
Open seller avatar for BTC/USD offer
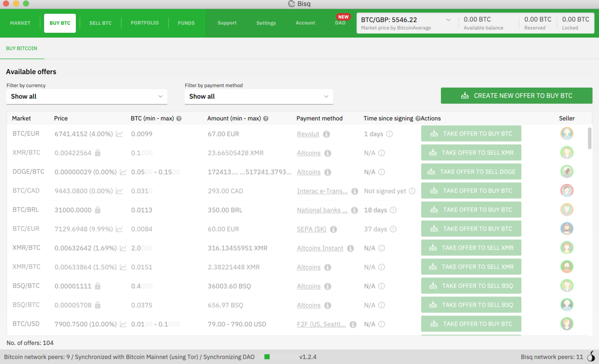tap(567, 323)
